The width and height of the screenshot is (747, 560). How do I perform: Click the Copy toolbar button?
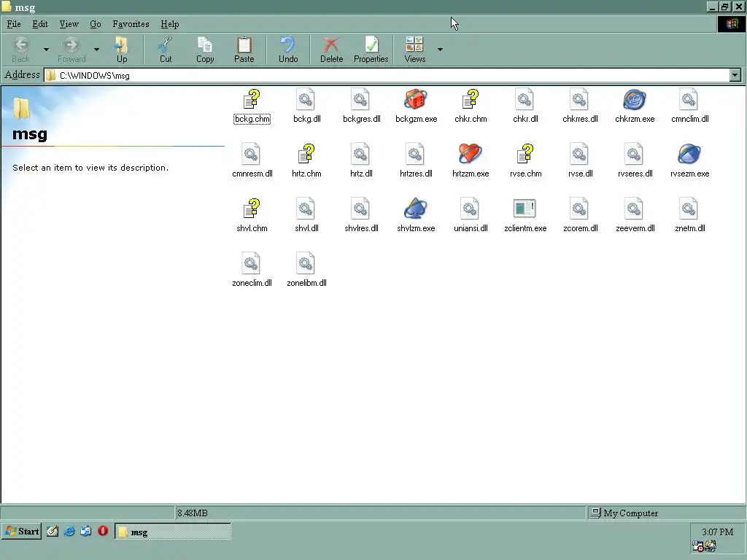[205, 50]
